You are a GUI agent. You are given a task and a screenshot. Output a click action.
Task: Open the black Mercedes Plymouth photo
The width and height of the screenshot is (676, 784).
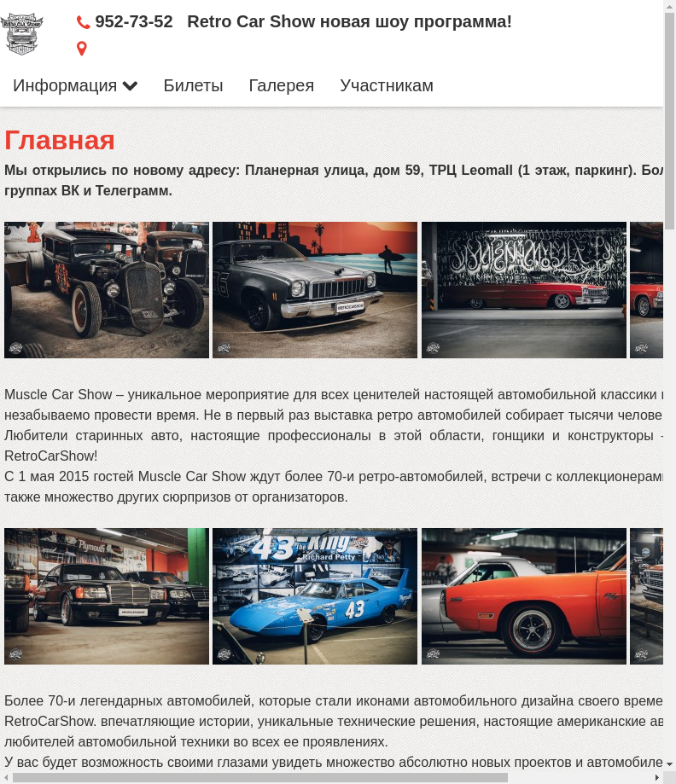(107, 596)
